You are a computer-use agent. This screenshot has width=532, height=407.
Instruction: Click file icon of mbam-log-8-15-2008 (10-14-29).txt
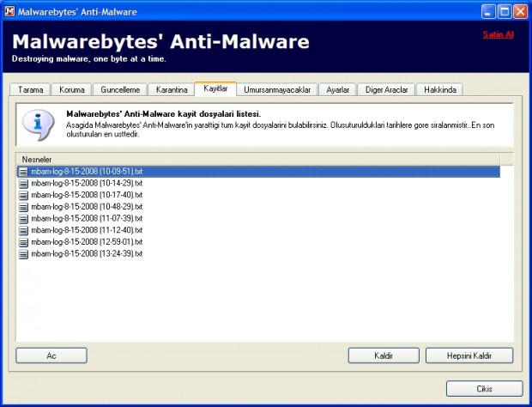(23, 183)
